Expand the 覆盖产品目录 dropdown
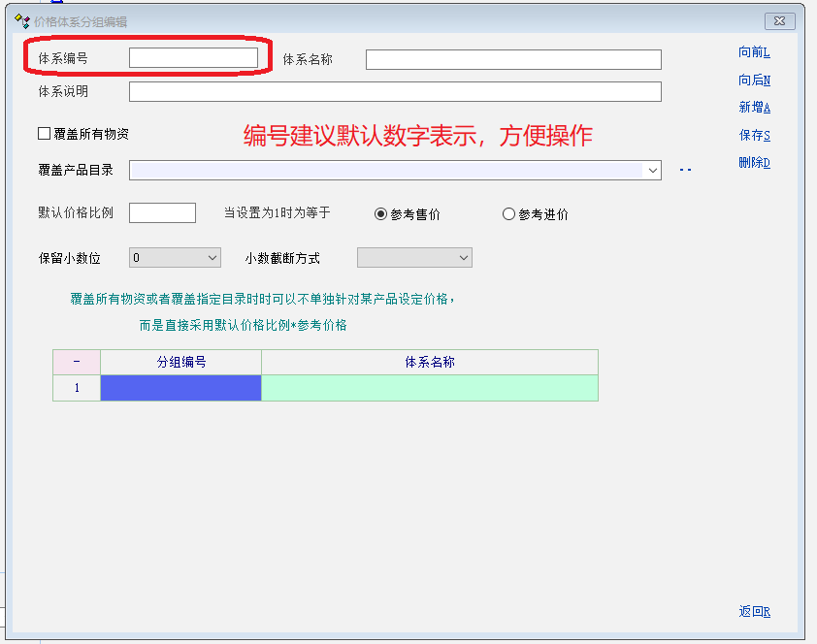 click(652, 171)
